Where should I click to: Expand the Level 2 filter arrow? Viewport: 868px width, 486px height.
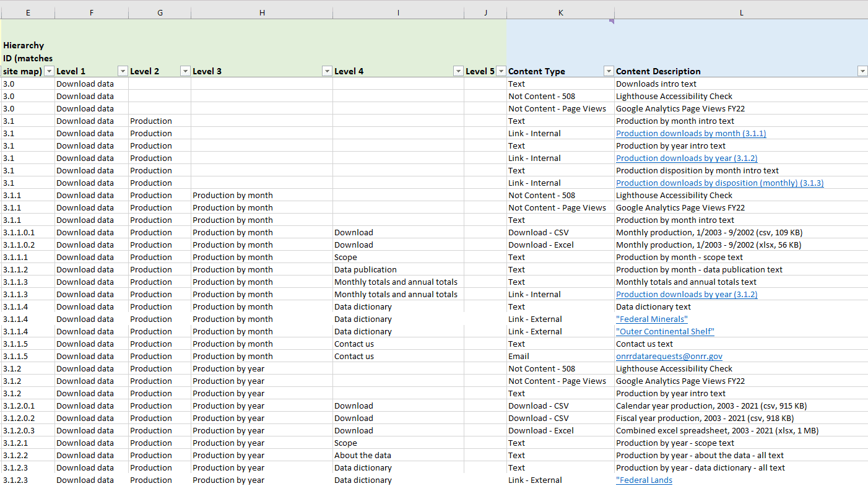point(185,71)
